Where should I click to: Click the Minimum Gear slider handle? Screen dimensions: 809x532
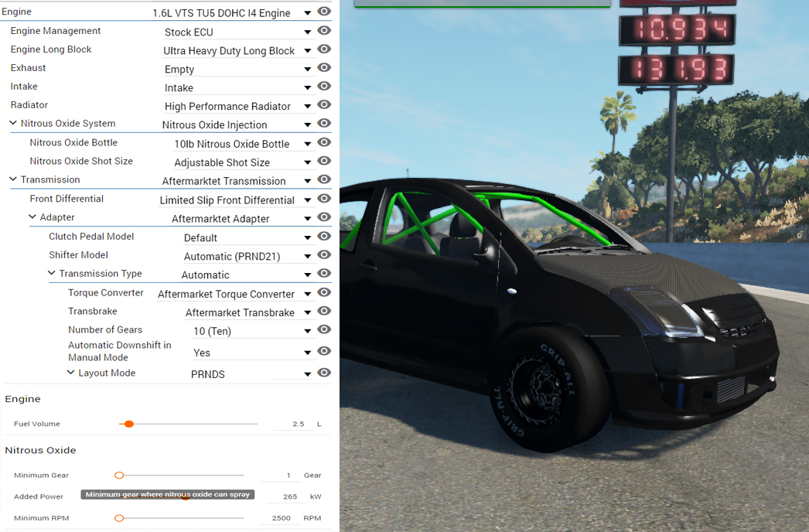pos(119,476)
